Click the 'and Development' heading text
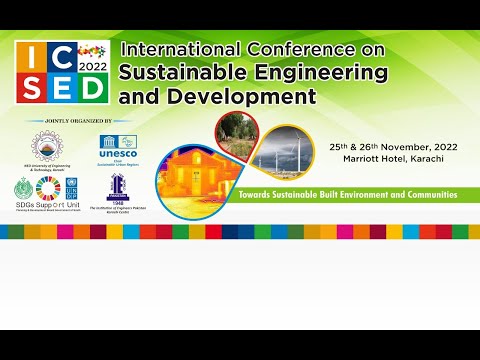This screenshot has height=360, width=480. pos(217,96)
